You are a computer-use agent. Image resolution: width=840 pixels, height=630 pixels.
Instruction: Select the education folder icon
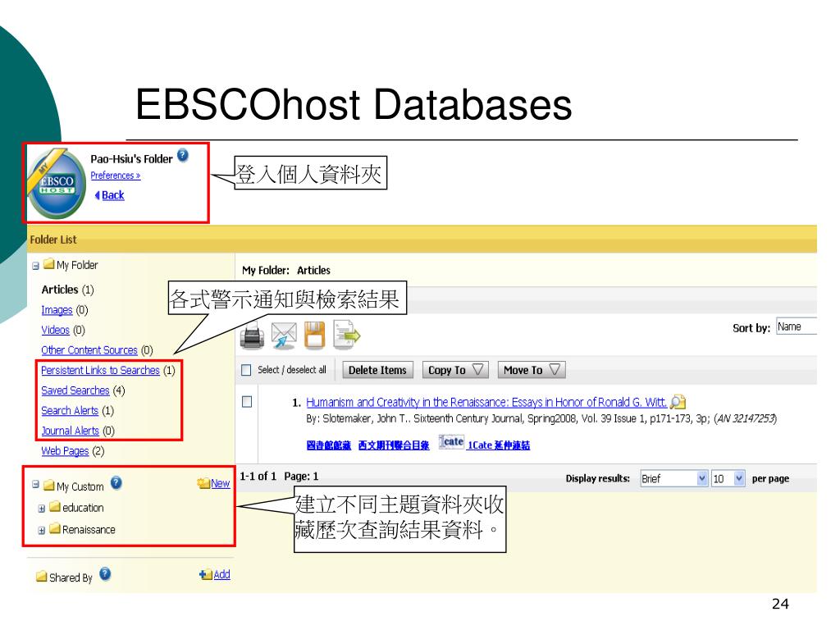pyautogui.click(x=55, y=506)
